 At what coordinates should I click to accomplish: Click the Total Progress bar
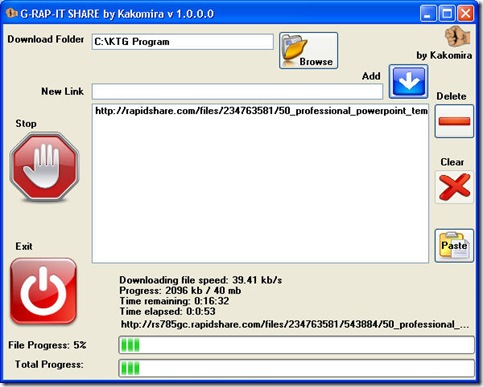296,368
